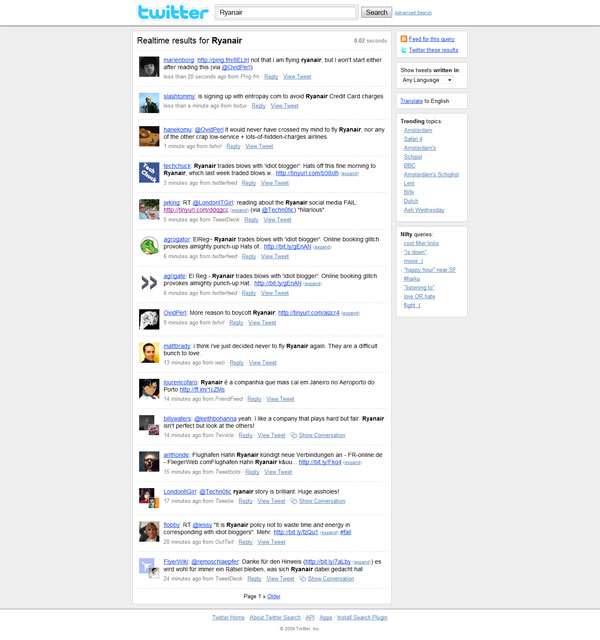Click the Search button
The height and width of the screenshot is (640, 600).
pos(376,12)
